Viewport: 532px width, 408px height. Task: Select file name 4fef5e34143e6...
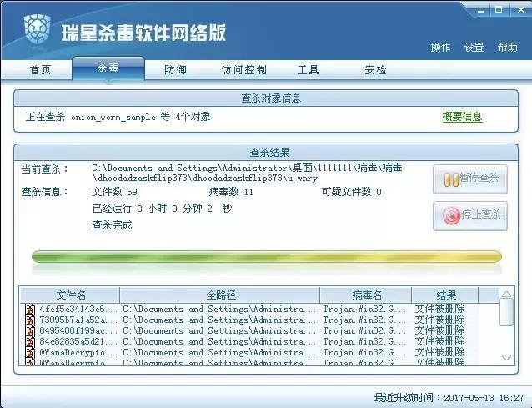78,309
